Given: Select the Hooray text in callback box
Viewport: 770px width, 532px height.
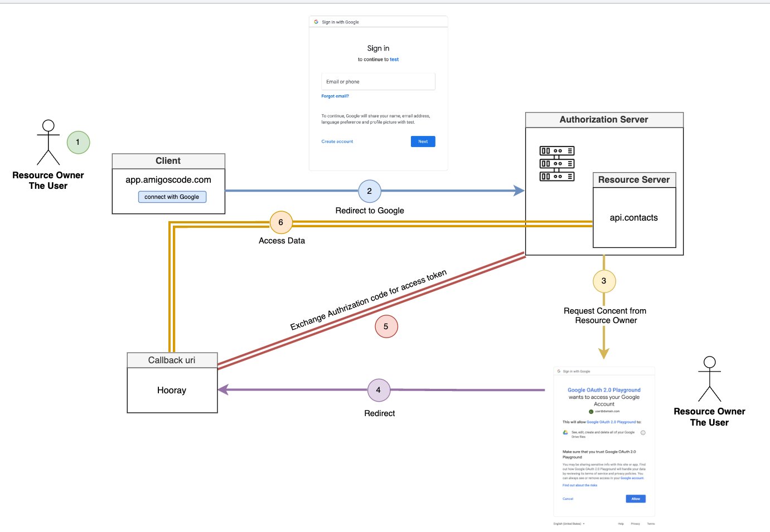Looking at the screenshot, I should click(172, 391).
